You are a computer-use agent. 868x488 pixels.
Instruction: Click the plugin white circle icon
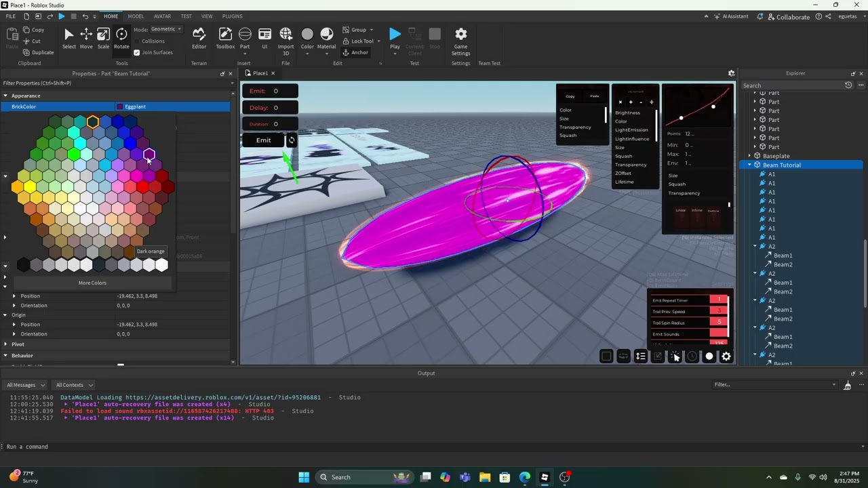coord(709,357)
